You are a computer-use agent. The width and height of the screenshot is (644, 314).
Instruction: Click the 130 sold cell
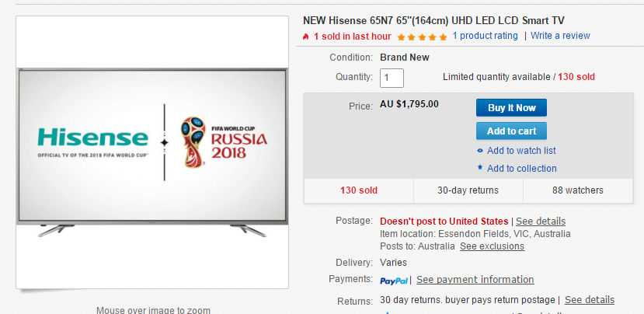pyautogui.click(x=359, y=190)
